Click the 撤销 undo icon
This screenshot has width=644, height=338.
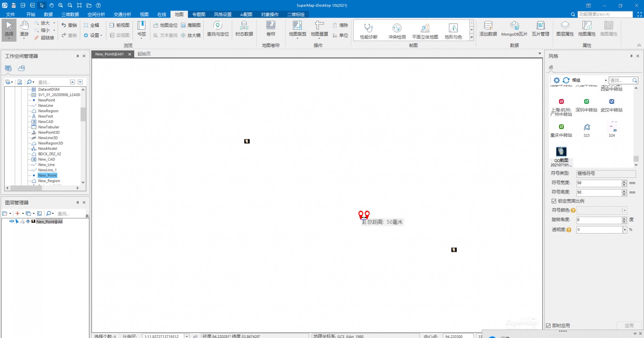click(64, 25)
